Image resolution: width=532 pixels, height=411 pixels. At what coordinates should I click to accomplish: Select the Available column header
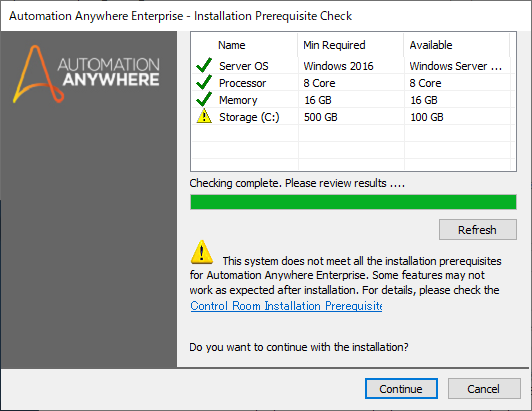tap(431, 45)
